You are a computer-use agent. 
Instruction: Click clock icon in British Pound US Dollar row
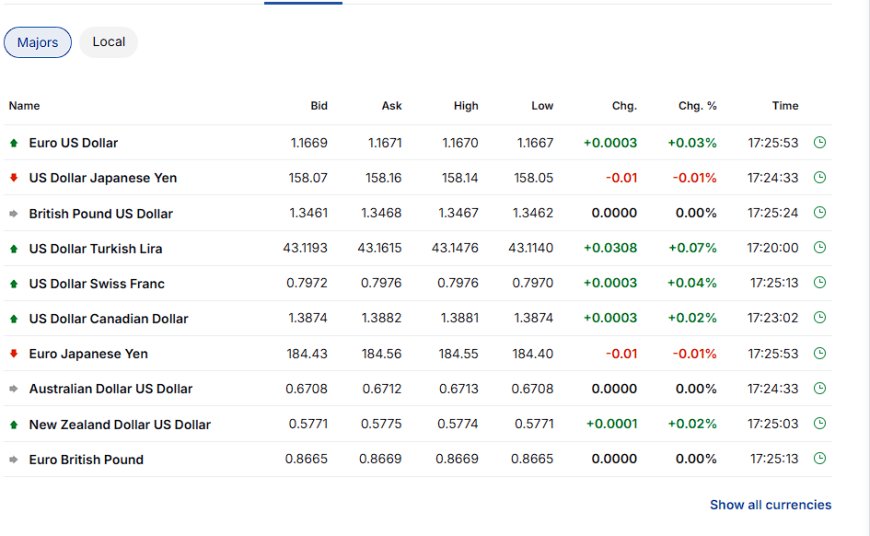click(820, 212)
